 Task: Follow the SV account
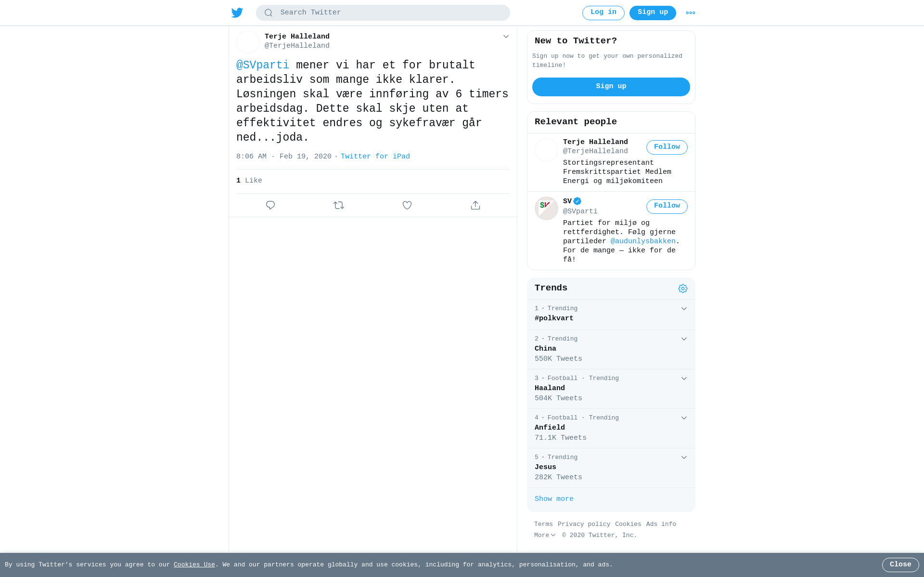point(667,207)
